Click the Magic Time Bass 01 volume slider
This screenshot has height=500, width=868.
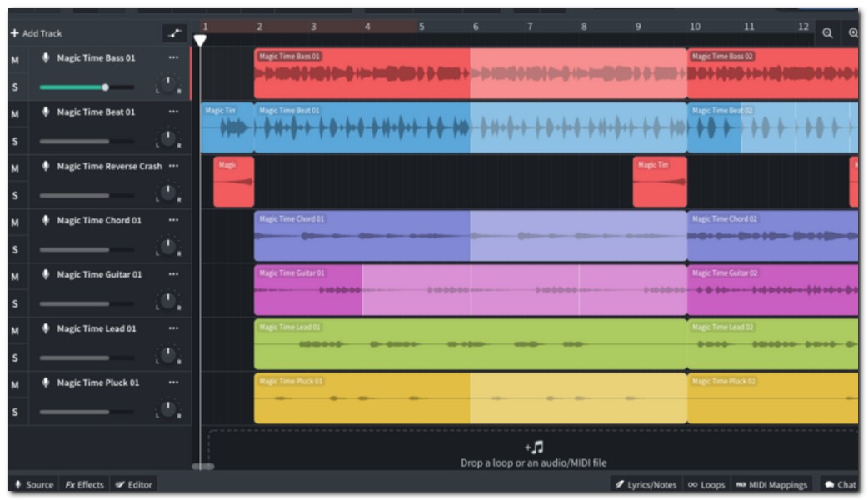click(x=87, y=87)
